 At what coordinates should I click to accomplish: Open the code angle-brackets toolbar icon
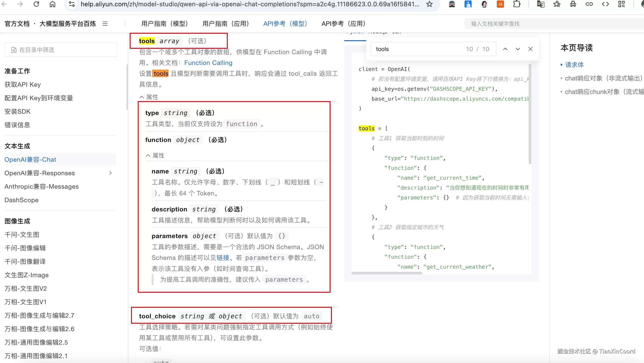605,4
